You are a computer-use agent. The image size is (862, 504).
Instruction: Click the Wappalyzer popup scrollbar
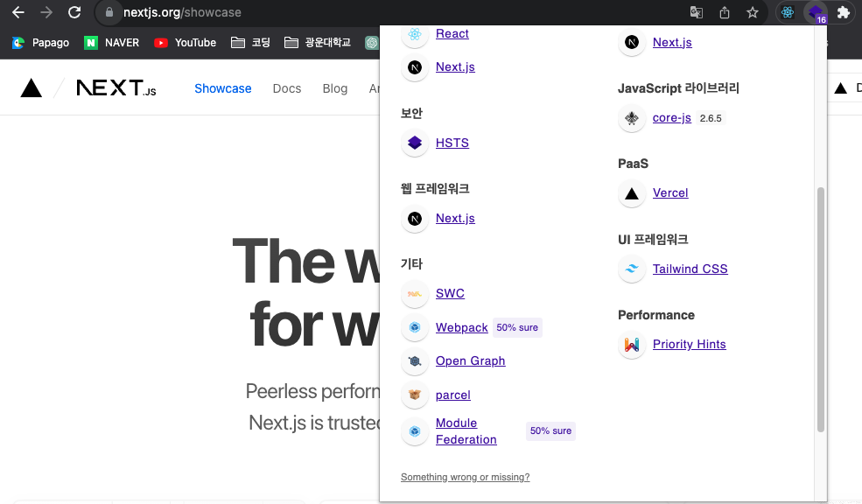click(821, 310)
